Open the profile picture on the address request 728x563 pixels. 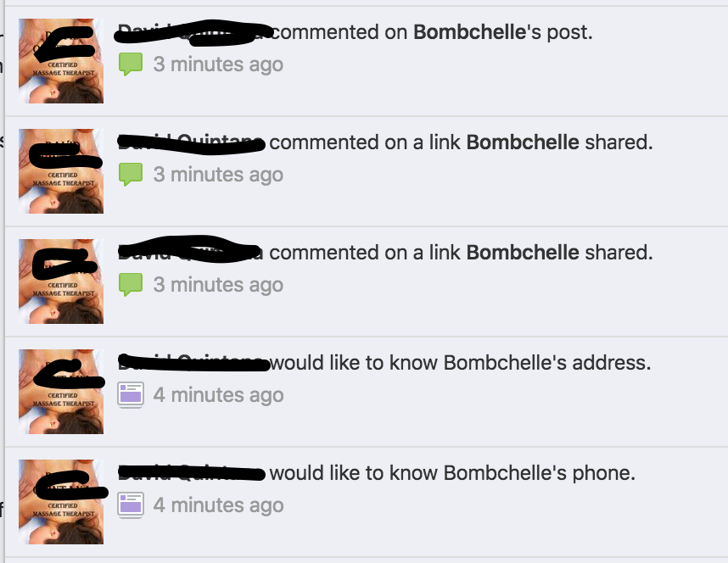pyautogui.click(x=61, y=392)
